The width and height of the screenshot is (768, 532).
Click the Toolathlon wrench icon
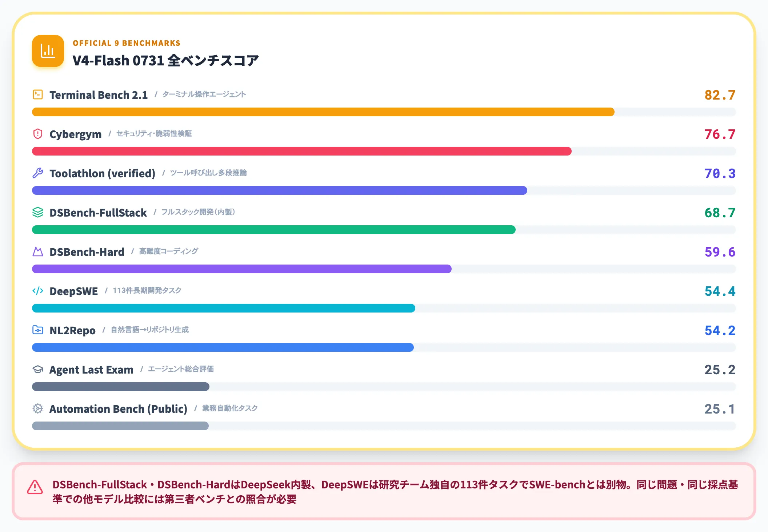[38, 173]
